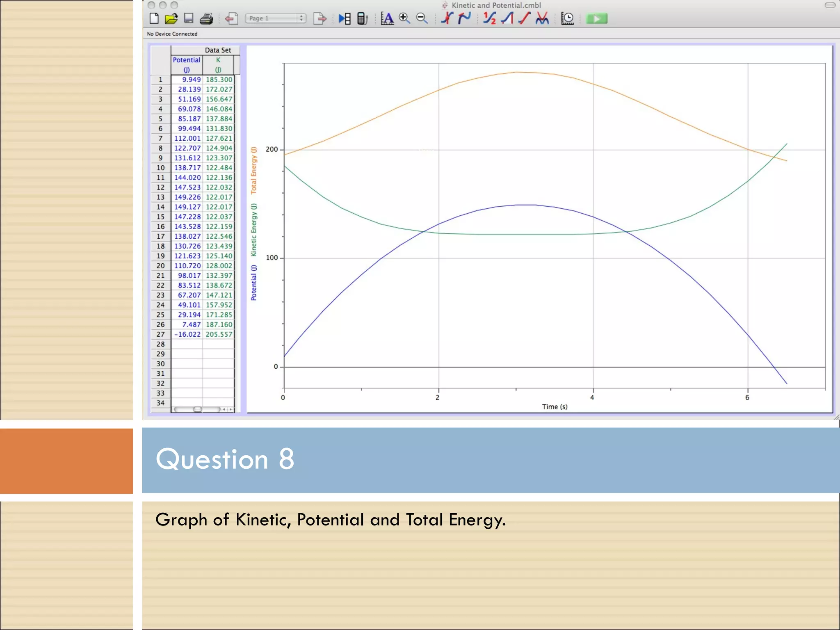Click the calculator/LabQuest import icon
This screenshot has height=630, width=840.
363,18
